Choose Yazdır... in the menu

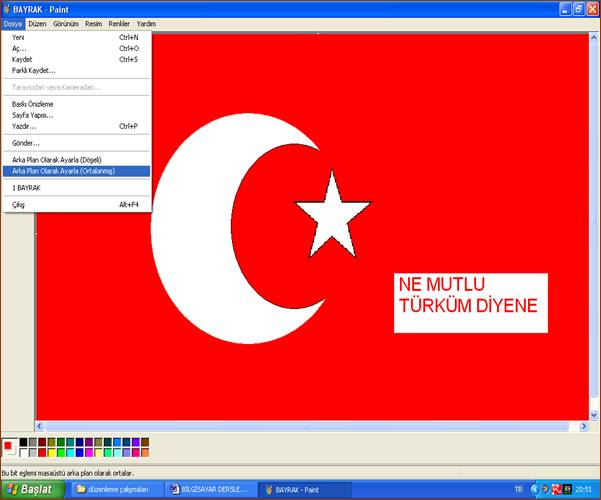point(76,126)
